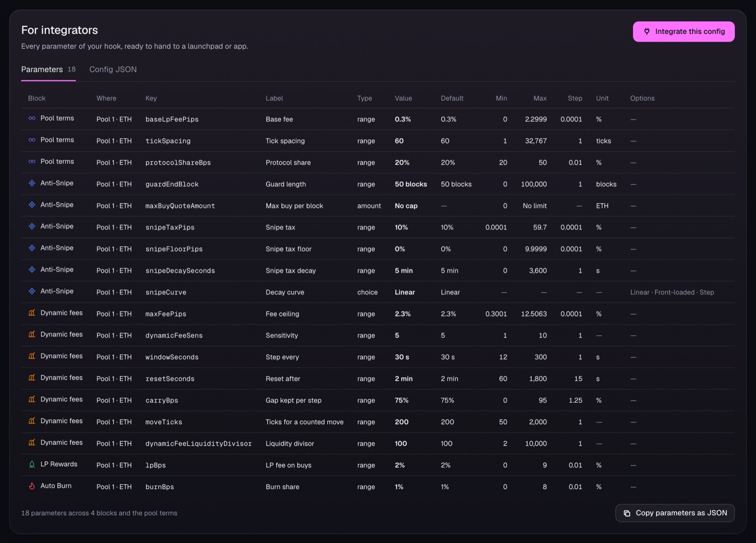756x543 pixels.
Task: Click the Dynamic fees icon in maxFeePips row
Action: pos(32,313)
